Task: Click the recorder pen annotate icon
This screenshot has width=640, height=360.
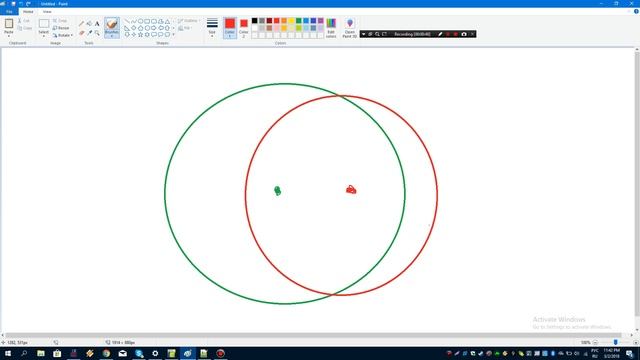Action: click(440, 34)
